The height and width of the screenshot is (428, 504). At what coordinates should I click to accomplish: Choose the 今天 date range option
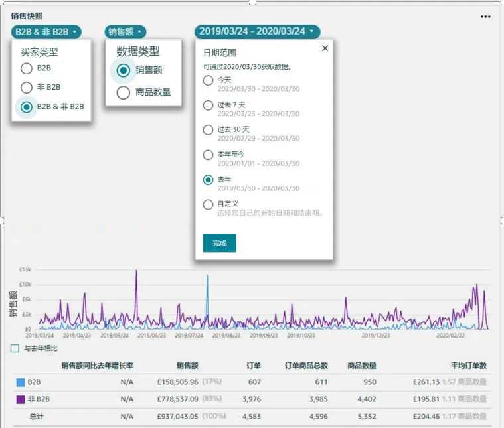pos(209,80)
